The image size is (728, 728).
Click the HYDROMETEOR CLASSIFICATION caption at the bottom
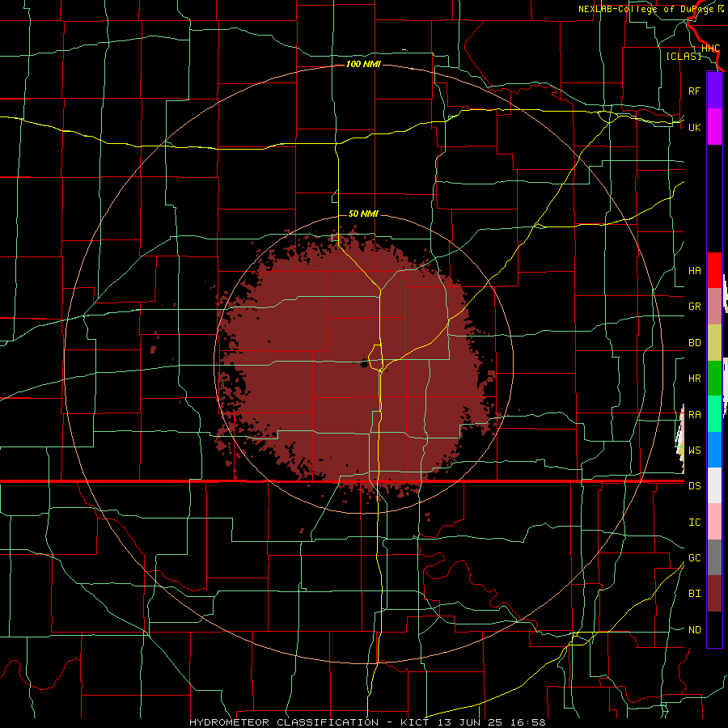pos(284,722)
